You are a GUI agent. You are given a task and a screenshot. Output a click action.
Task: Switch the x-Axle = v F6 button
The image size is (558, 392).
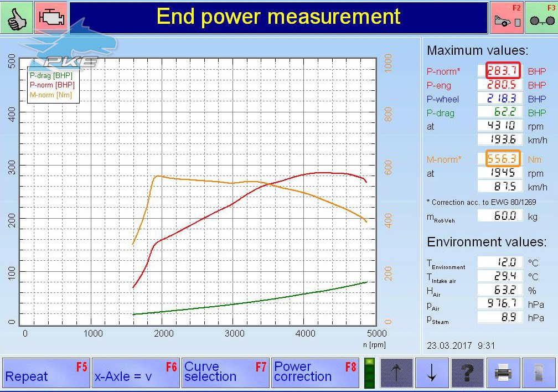click(x=136, y=373)
